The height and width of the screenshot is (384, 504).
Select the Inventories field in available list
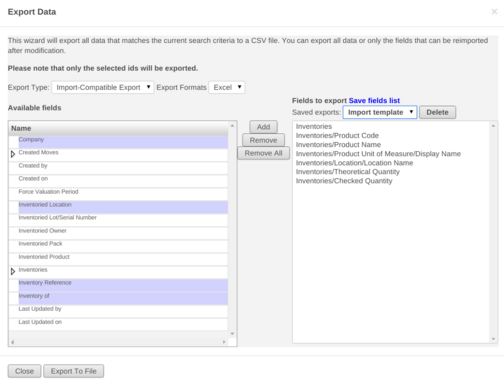tap(123, 272)
